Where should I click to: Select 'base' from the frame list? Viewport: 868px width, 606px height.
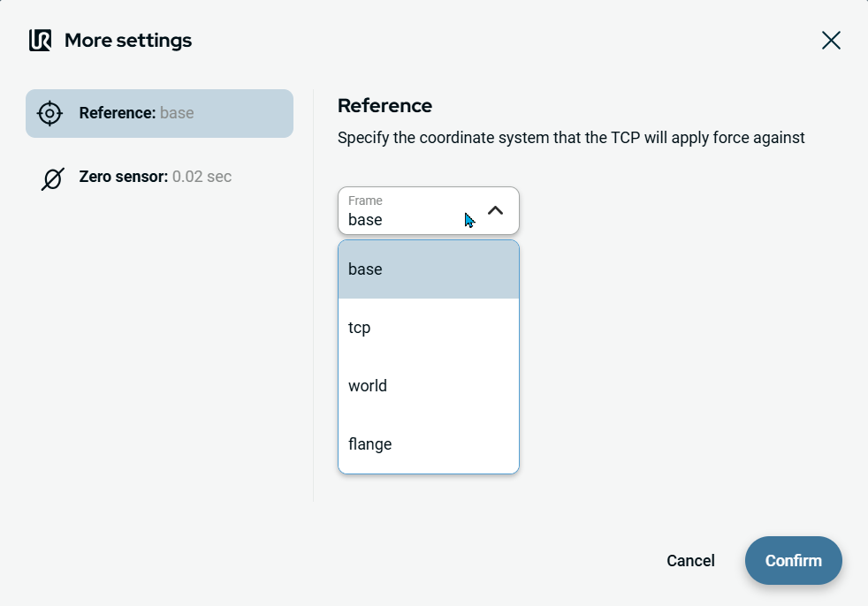coord(428,269)
